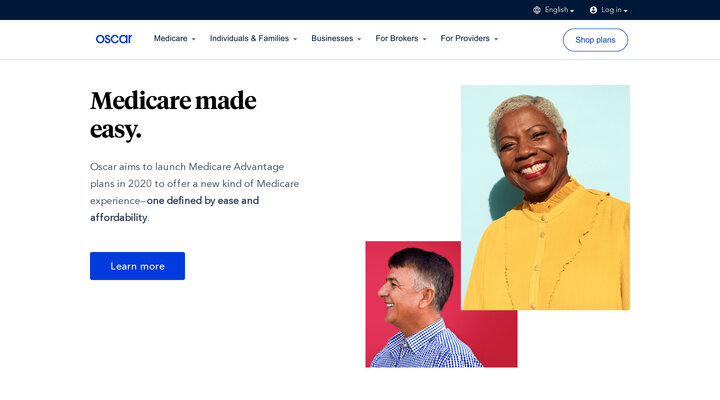Click the arrow beside Medicare

[x=194, y=39]
